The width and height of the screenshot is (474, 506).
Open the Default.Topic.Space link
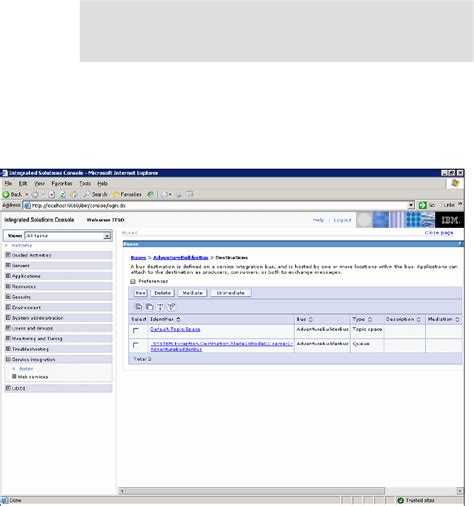pyautogui.click(x=175, y=329)
